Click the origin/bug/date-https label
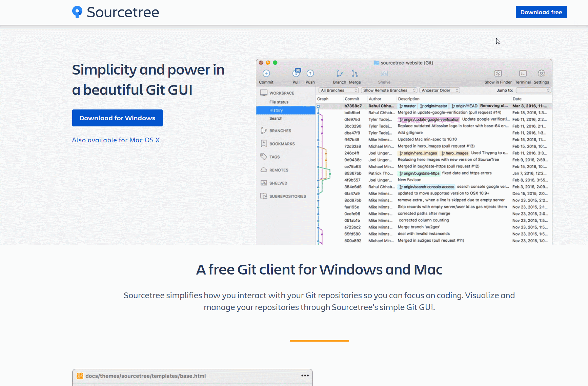 click(419, 173)
